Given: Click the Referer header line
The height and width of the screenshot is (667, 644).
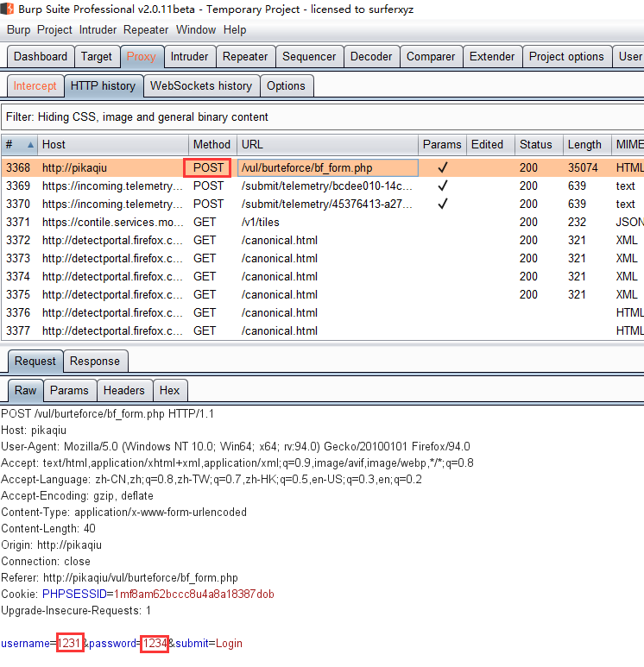Looking at the screenshot, I should coord(119,577).
